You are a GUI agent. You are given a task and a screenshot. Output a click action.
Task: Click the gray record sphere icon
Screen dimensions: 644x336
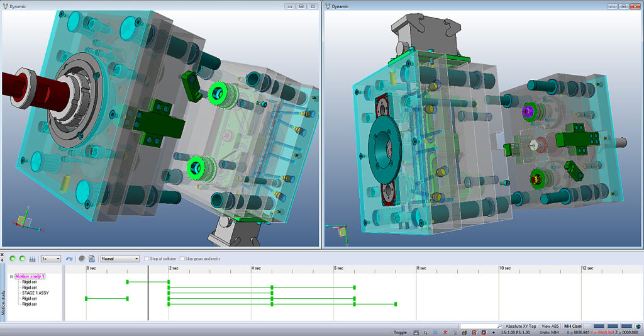pos(82,259)
